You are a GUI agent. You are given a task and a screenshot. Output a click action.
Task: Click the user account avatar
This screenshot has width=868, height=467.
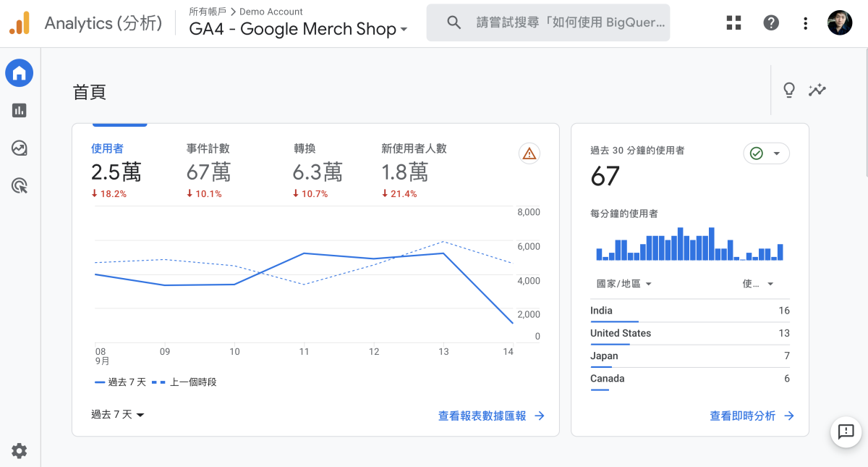840,22
